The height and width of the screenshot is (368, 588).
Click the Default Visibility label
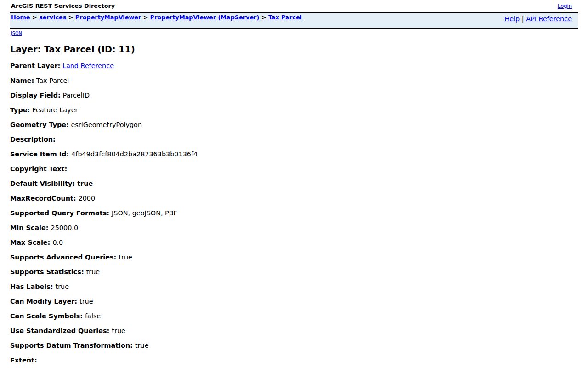[x=43, y=184]
